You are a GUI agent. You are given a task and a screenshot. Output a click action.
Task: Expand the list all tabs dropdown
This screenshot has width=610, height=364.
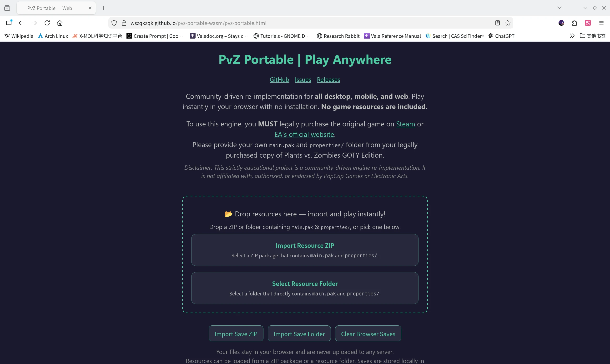560,8
